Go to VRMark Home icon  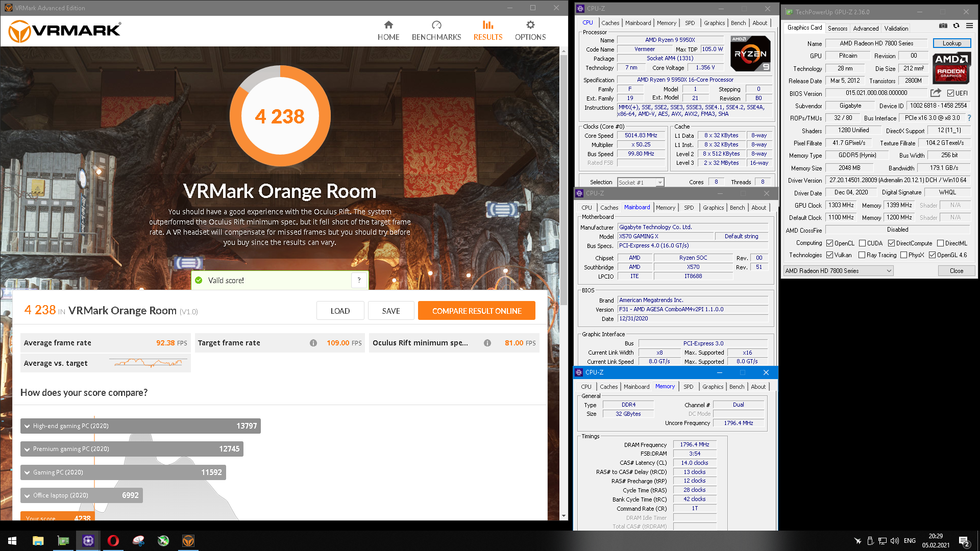point(388,25)
